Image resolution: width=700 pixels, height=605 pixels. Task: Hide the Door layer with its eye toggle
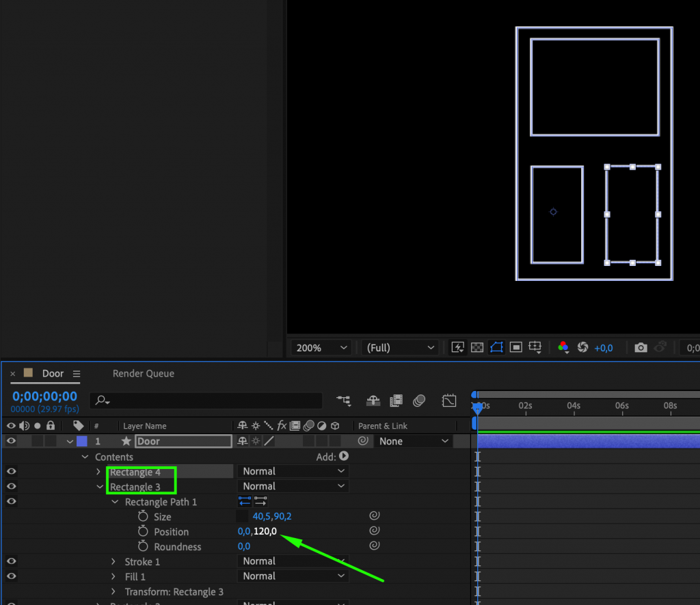12,440
